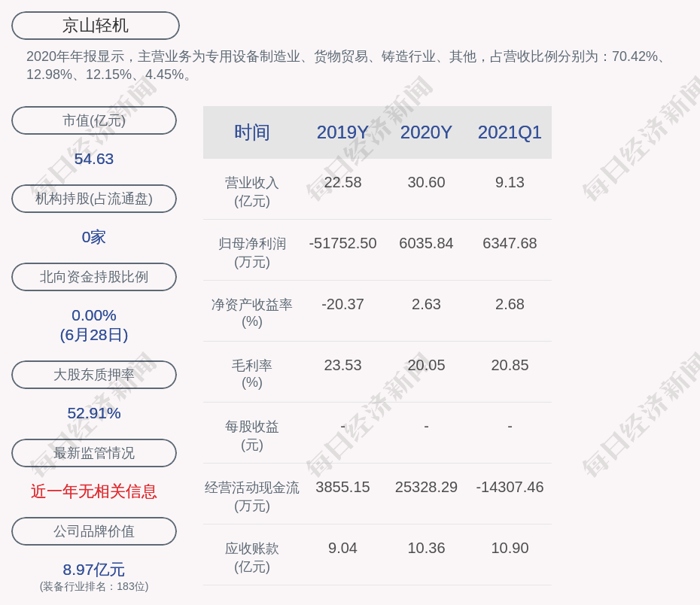The width and height of the screenshot is (700, 605).
Task: Click the red 近一年无相关信息 text
Action: pyautogui.click(x=94, y=491)
